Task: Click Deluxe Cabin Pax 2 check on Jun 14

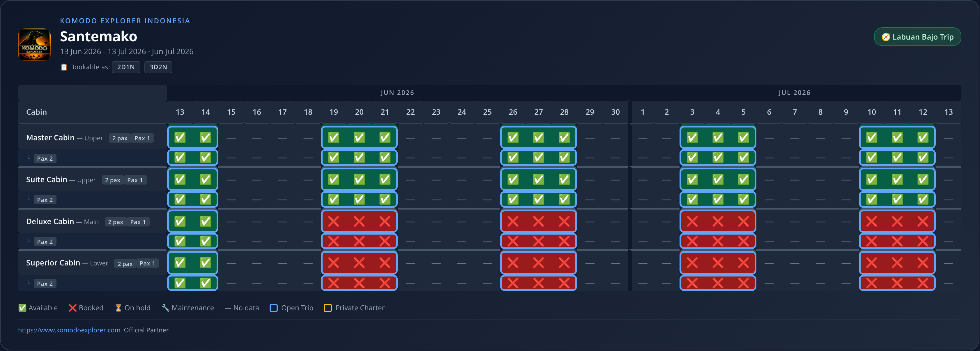Action: (x=206, y=241)
